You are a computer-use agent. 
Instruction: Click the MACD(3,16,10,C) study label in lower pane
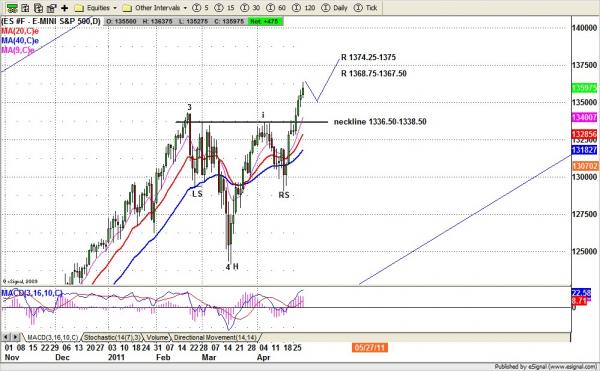click(32, 293)
